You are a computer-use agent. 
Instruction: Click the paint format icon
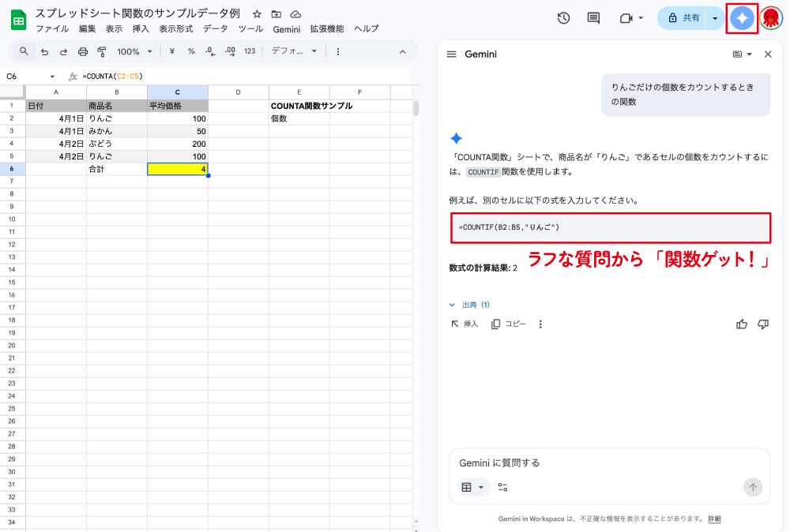point(101,51)
